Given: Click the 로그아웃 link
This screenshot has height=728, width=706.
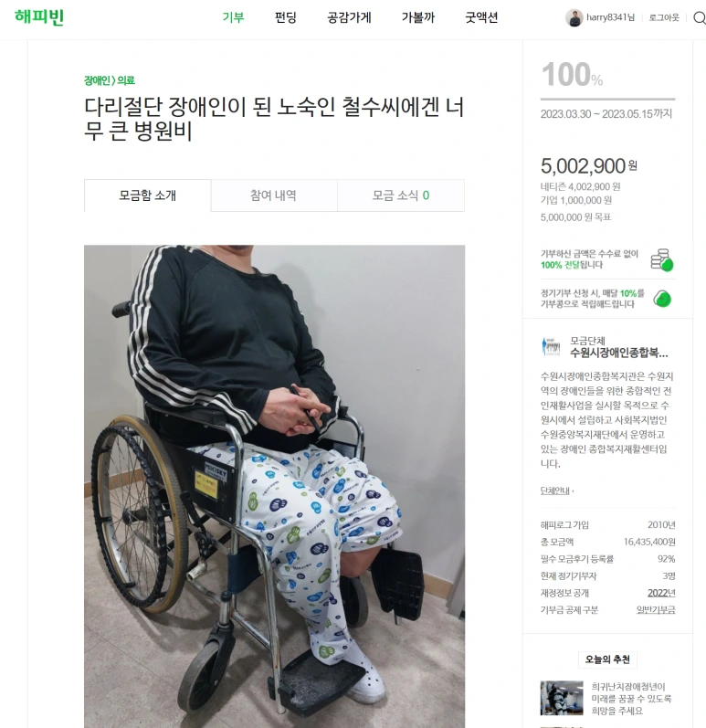Looking at the screenshot, I should click(664, 17).
